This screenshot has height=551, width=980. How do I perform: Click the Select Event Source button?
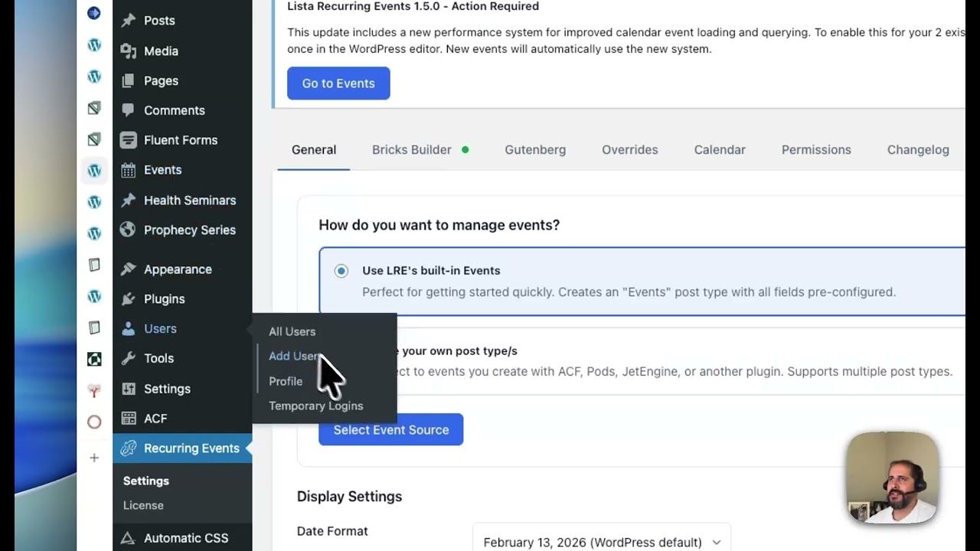pyautogui.click(x=391, y=429)
